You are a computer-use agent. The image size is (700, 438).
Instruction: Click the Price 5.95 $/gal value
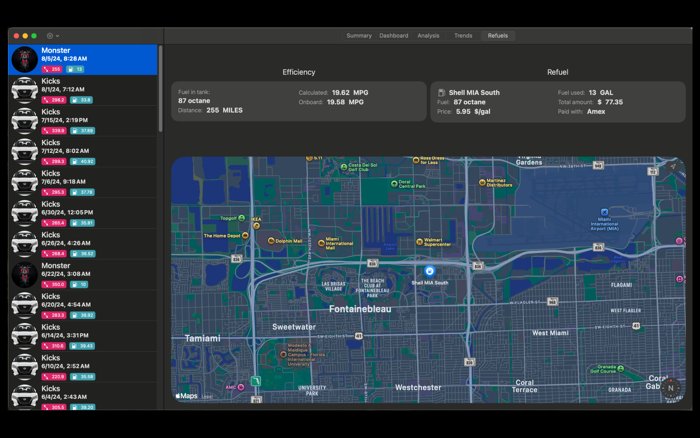pyautogui.click(x=473, y=112)
